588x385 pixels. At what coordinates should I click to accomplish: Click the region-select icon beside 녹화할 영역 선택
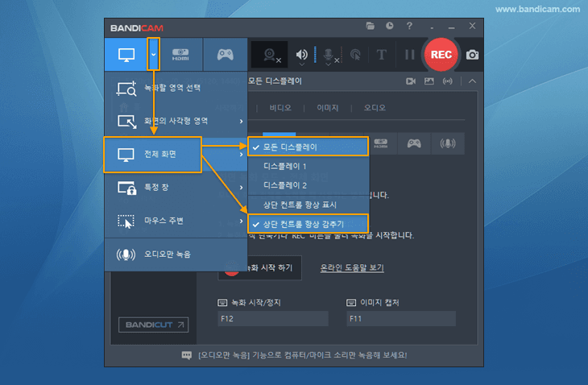tap(126, 89)
